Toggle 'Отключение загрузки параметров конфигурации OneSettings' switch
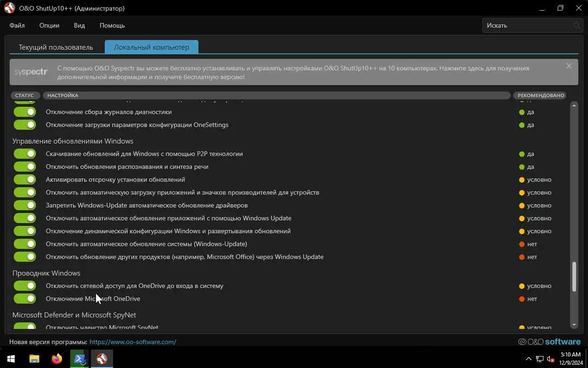Screen dimensions: 588x368 pyautogui.click(x=25, y=125)
